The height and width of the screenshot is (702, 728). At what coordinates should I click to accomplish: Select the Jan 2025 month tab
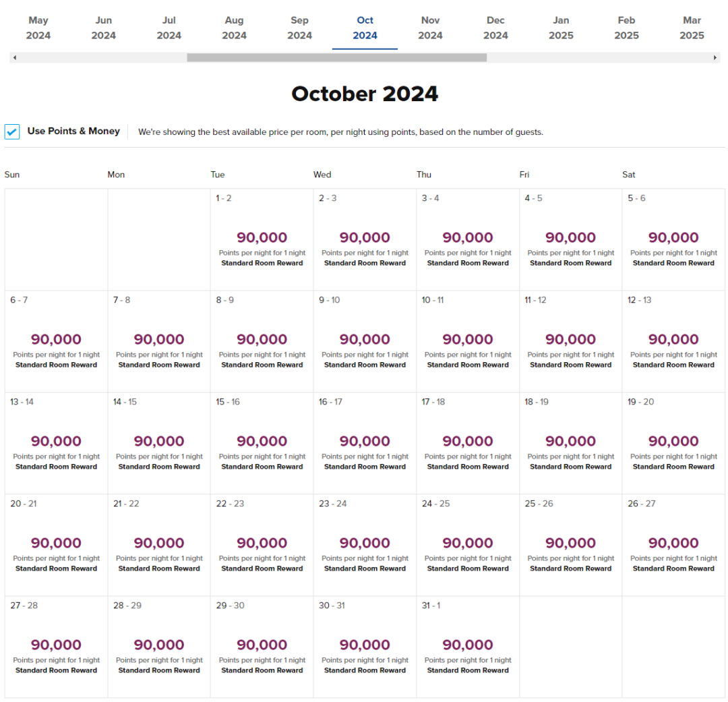pos(561,28)
